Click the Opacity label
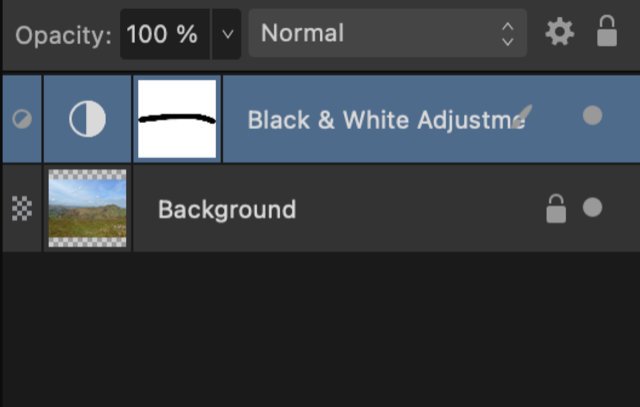Viewport: 640px width, 407px height. click(64, 35)
